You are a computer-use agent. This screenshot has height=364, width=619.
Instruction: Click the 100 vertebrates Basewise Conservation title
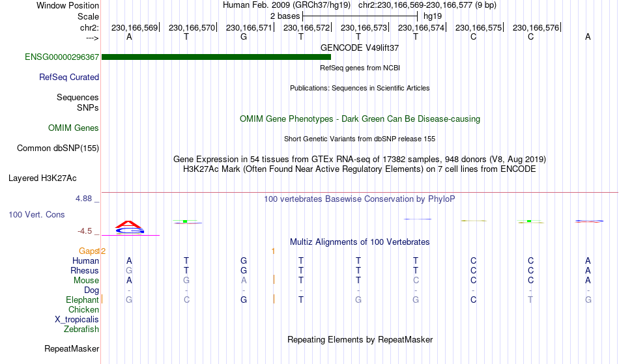[x=360, y=199]
